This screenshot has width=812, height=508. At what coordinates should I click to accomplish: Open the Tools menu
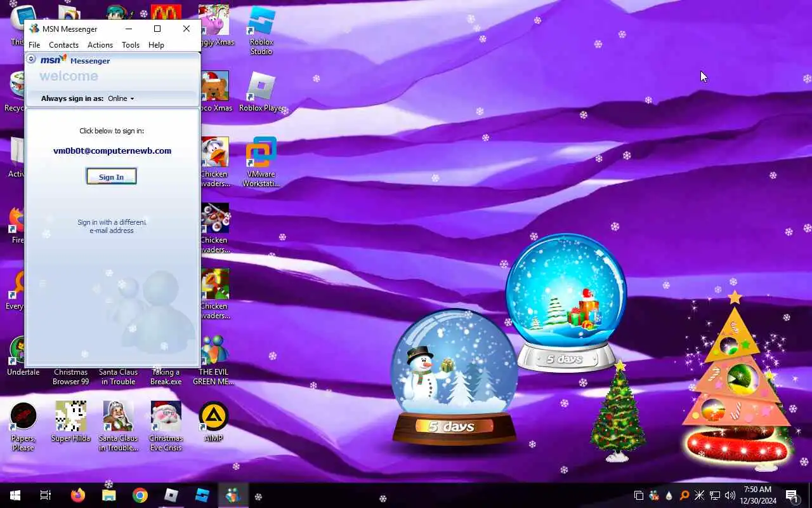(131, 45)
